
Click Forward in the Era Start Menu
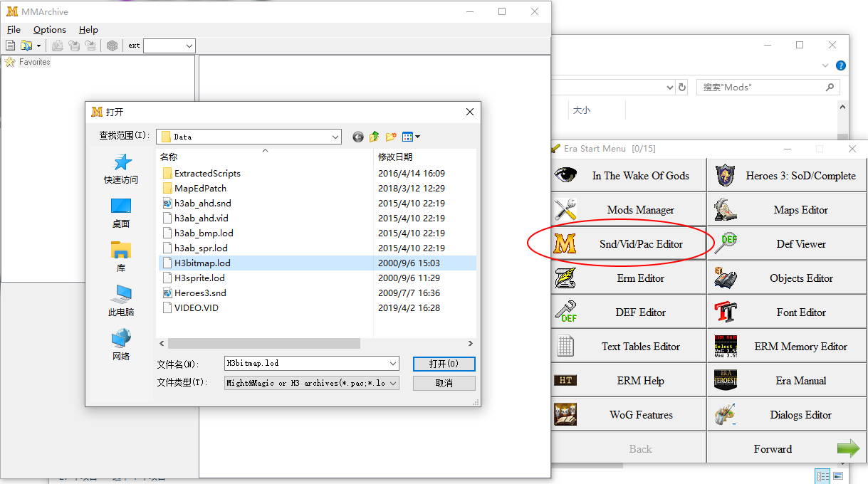787,449
